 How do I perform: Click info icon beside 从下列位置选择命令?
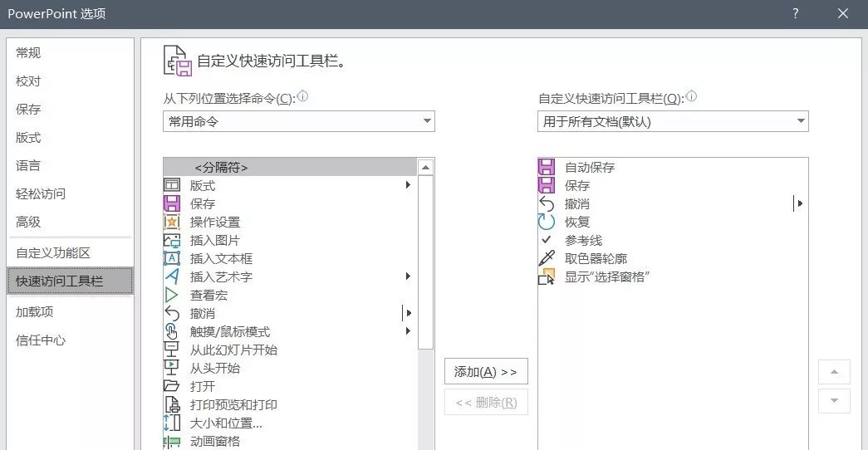coord(303,97)
